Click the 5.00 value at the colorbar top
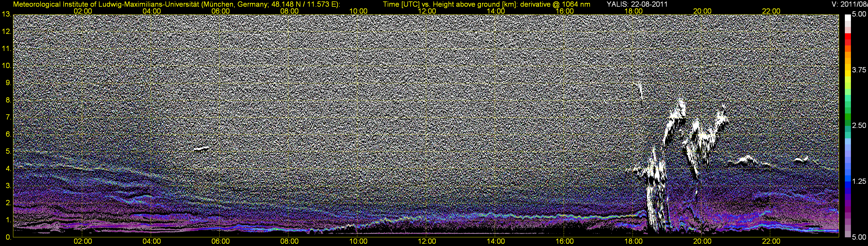This screenshot has width=868, height=246. pos(858,14)
